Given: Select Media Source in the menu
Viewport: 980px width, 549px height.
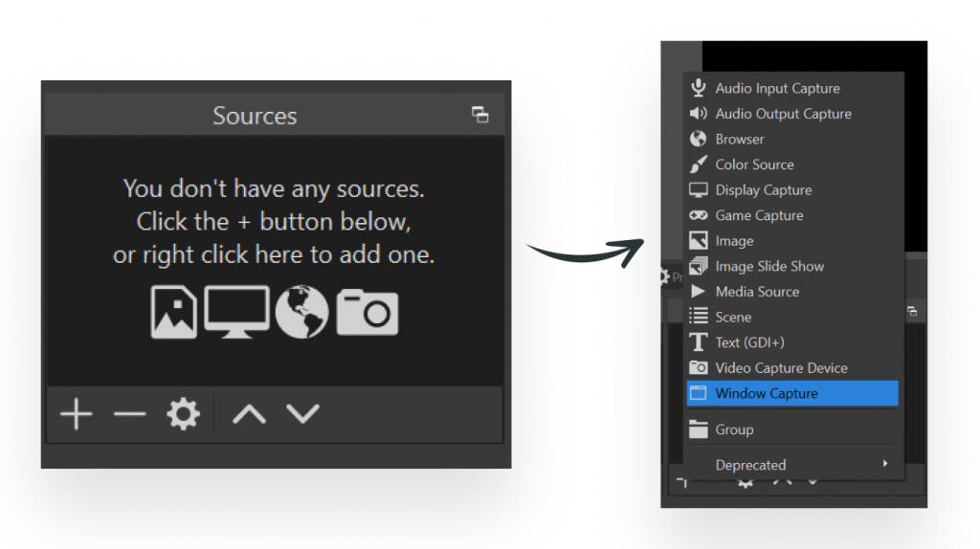Looking at the screenshot, I should pyautogui.click(x=792, y=291).
